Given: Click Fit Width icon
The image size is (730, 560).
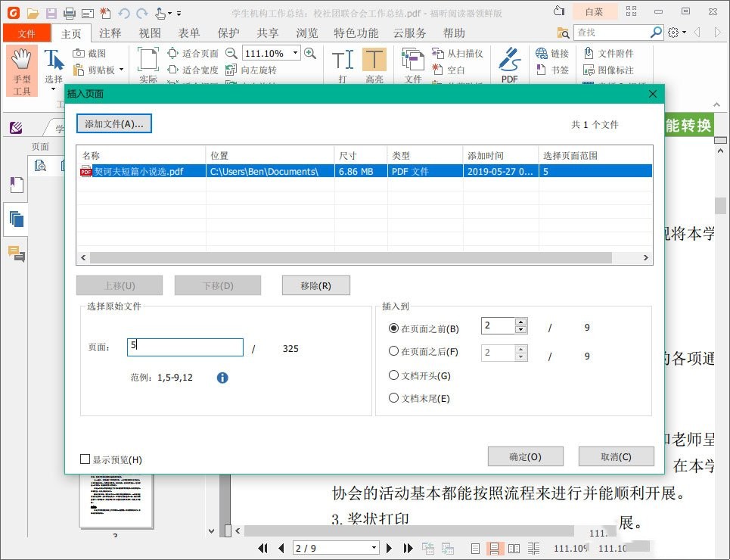Looking at the screenshot, I should tap(172, 70).
